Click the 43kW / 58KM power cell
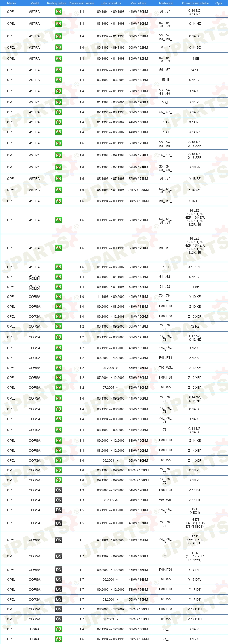Viewport: 228px width, 644px height. 138,307
